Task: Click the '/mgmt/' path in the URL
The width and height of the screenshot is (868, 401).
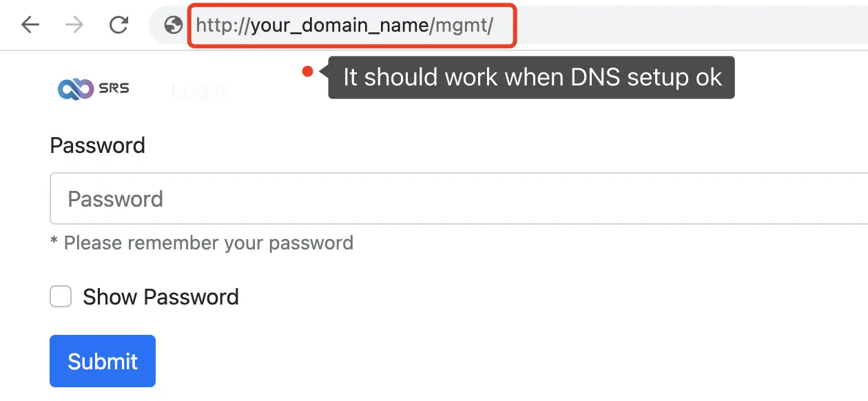Action: (x=463, y=26)
